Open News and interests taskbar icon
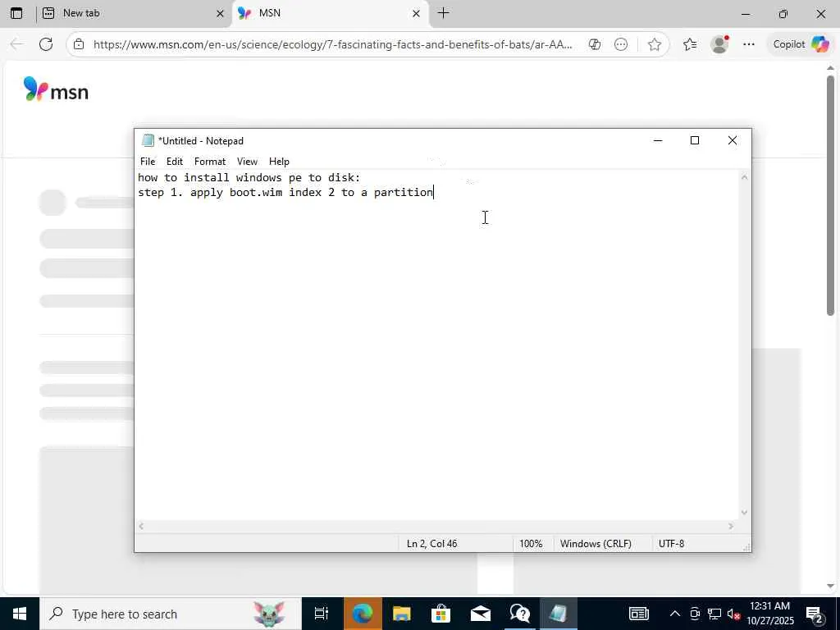This screenshot has width=840, height=630. [638, 614]
